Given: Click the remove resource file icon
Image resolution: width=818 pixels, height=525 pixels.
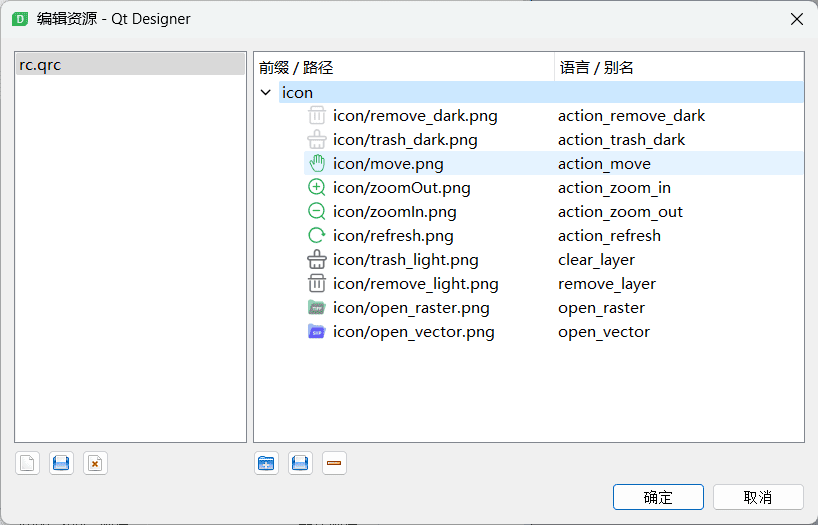Looking at the screenshot, I should pyautogui.click(x=95, y=463).
